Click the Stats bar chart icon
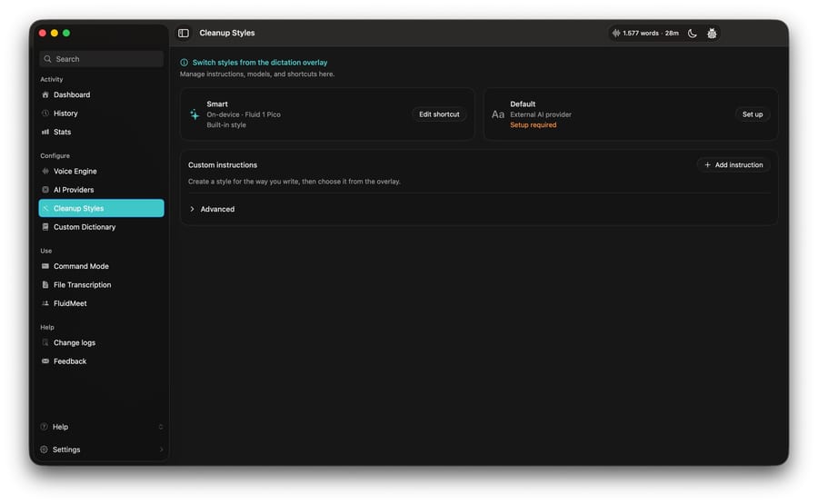Image resolution: width=818 pixels, height=504 pixels. coord(45,132)
